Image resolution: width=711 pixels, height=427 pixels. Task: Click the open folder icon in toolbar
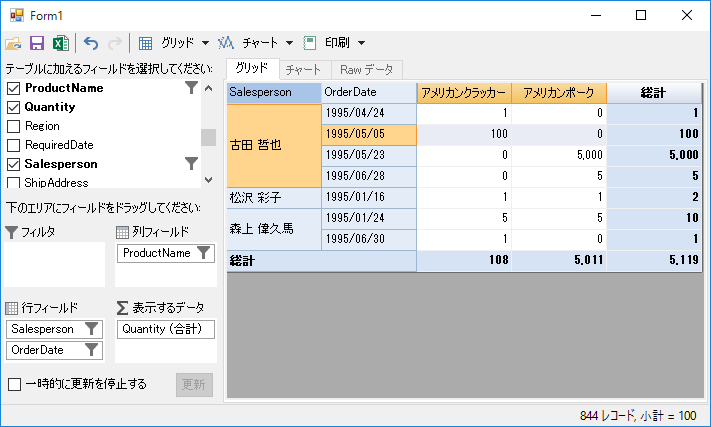[x=13, y=43]
